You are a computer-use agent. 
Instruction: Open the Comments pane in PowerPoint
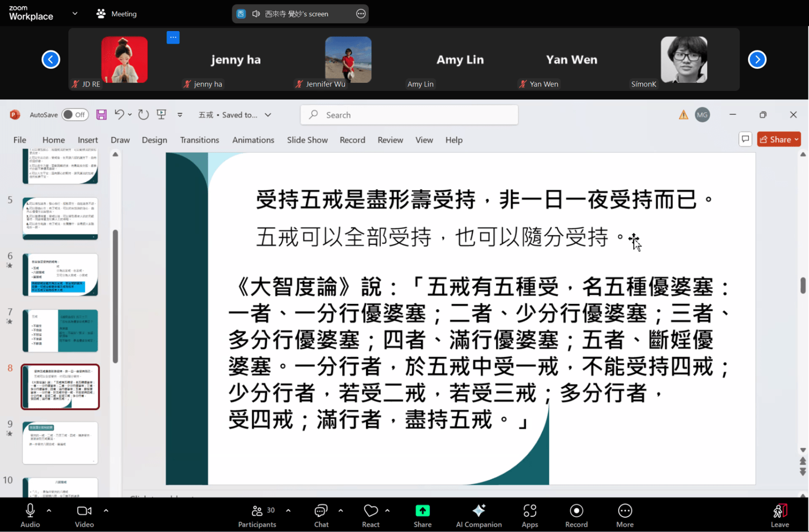745,139
